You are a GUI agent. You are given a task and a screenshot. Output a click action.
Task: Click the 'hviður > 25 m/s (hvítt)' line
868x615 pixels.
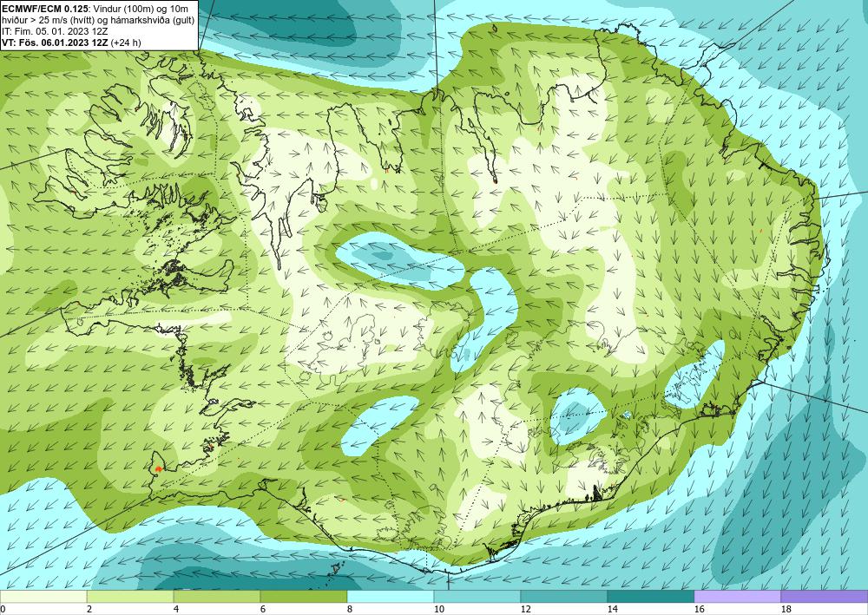pyautogui.click(x=47, y=20)
